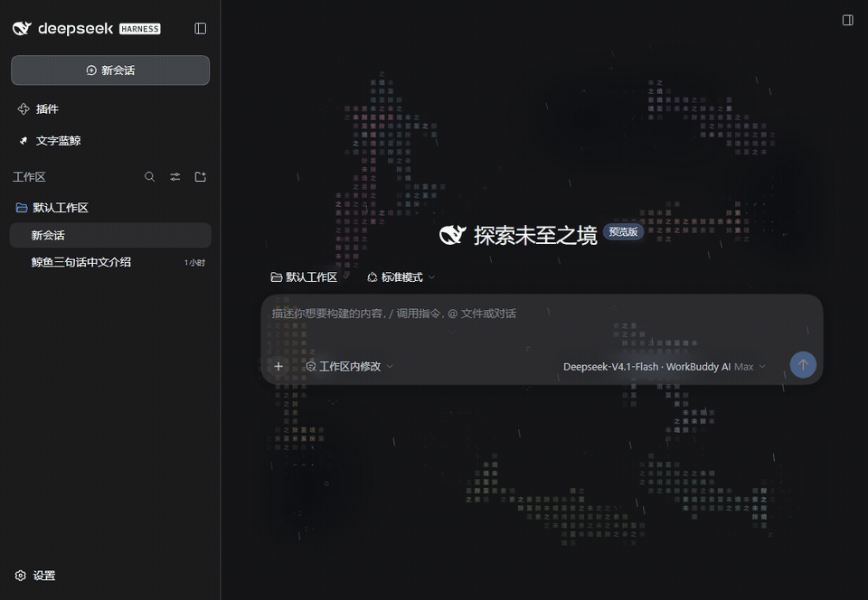Open the 鲸鱼三句话中文介绍 conversation
This screenshot has height=600, width=868.
click(110, 262)
